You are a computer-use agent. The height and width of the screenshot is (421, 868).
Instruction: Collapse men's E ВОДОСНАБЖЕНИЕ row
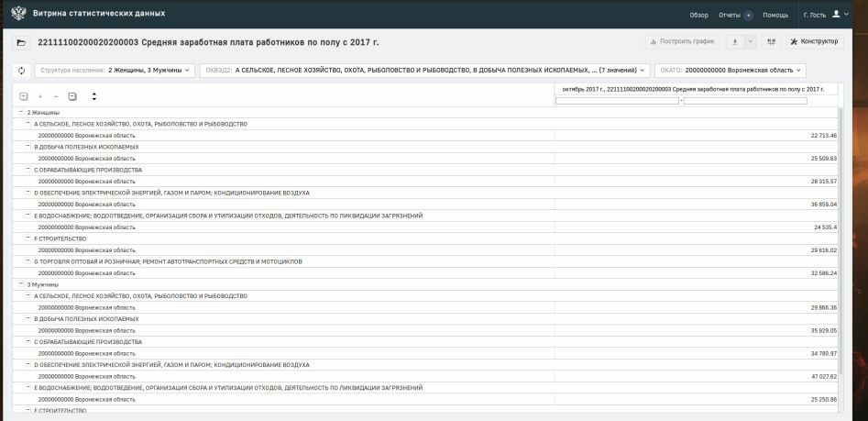28,387
